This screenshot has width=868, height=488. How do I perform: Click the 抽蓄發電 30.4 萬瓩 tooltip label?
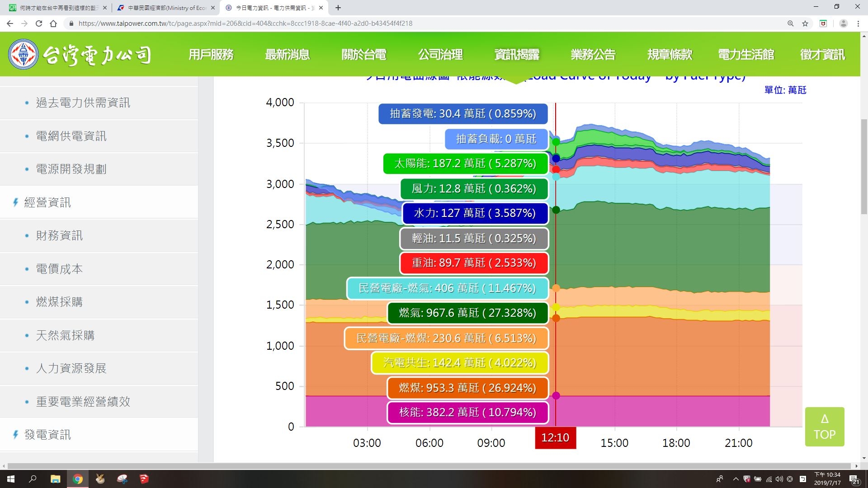tap(463, 113)
